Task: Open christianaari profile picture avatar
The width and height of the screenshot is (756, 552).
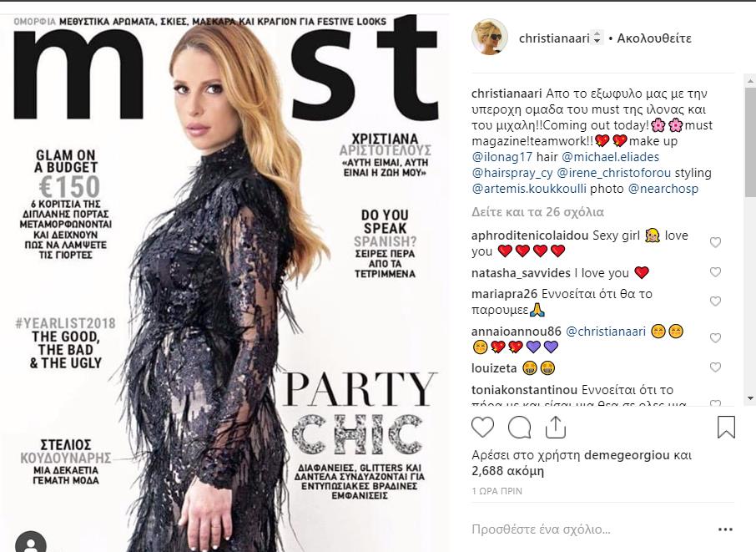Action: [489, 38]
